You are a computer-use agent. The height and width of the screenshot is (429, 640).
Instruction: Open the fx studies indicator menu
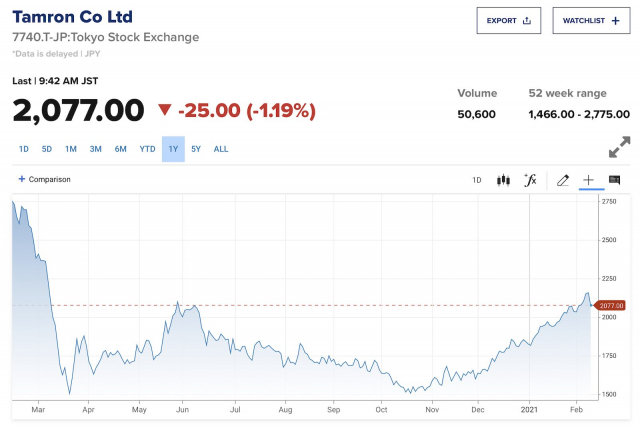point(531,180)
